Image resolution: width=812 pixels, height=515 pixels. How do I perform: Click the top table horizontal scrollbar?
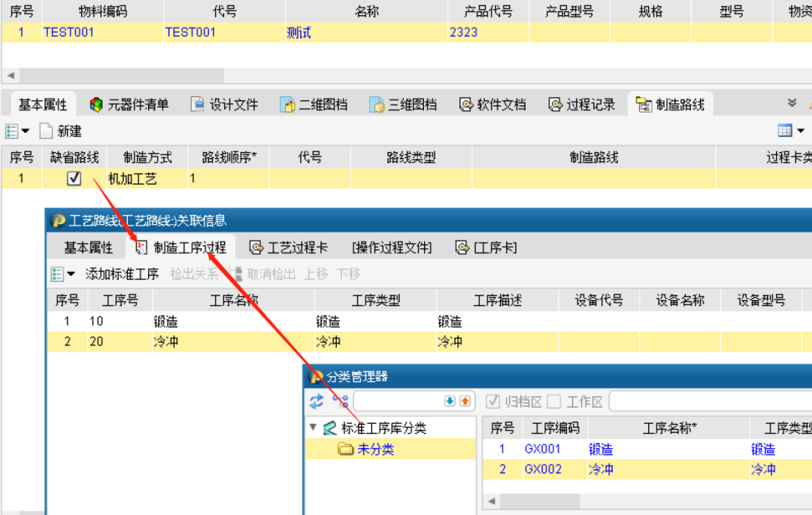[x=123, y=76]
